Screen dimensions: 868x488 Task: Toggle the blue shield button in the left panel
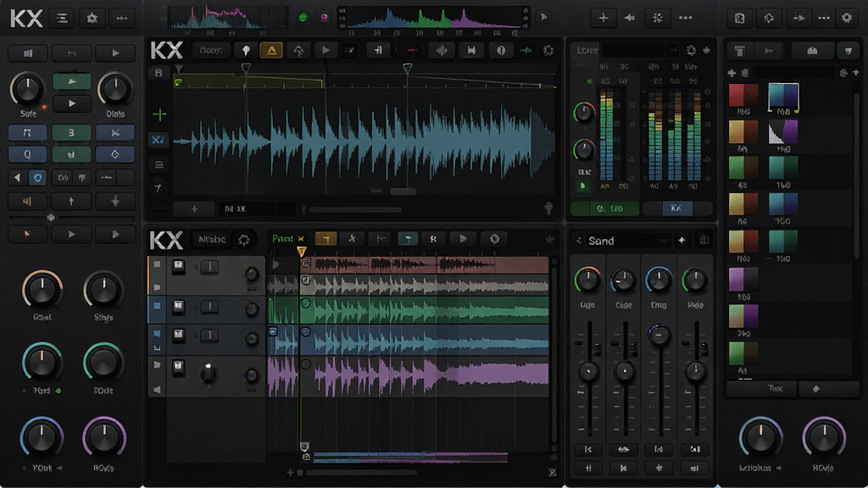[37, 178]
